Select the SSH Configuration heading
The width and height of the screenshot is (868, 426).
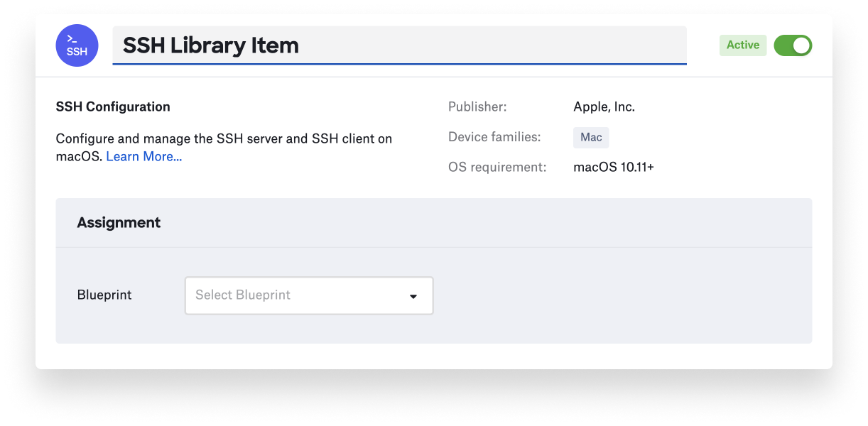pyautogui.click(x=113, y=106)
